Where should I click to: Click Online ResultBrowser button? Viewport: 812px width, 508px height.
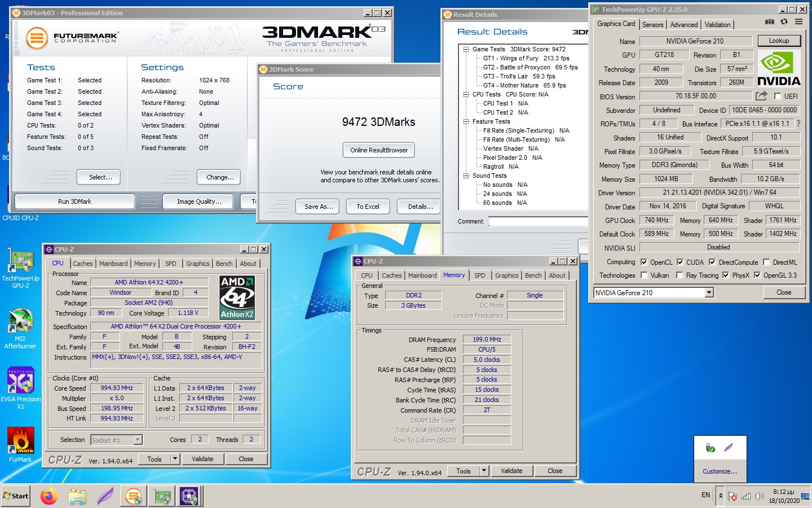(379, 150)
